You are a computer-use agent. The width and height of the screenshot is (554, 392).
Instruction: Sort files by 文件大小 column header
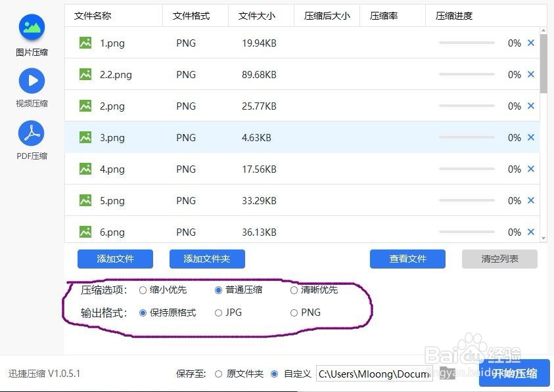click(258, 15)
